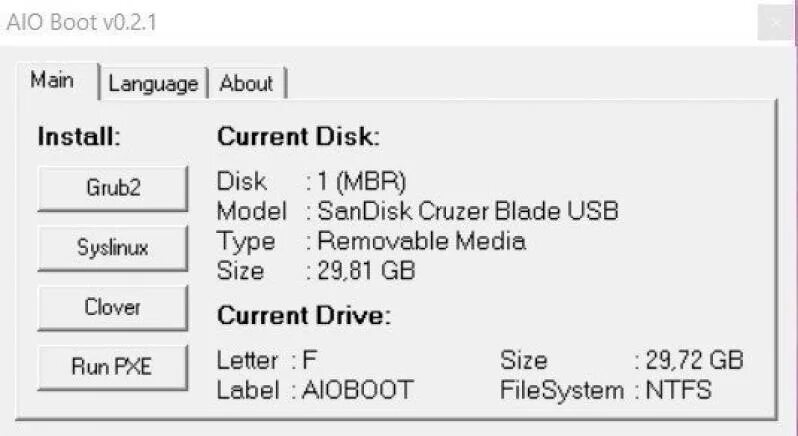Select the Current Drive heading
The image size is (798, 436).
point(303,316)
